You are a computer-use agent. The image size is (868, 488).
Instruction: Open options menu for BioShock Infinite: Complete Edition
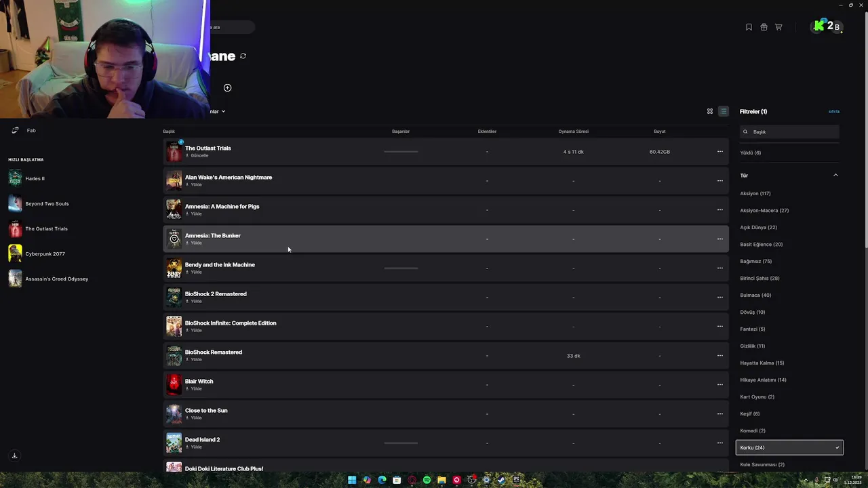click(x=720, y=327)
